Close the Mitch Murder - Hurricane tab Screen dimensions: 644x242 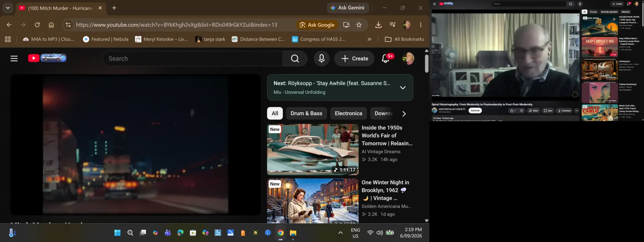tap(100, 8)
